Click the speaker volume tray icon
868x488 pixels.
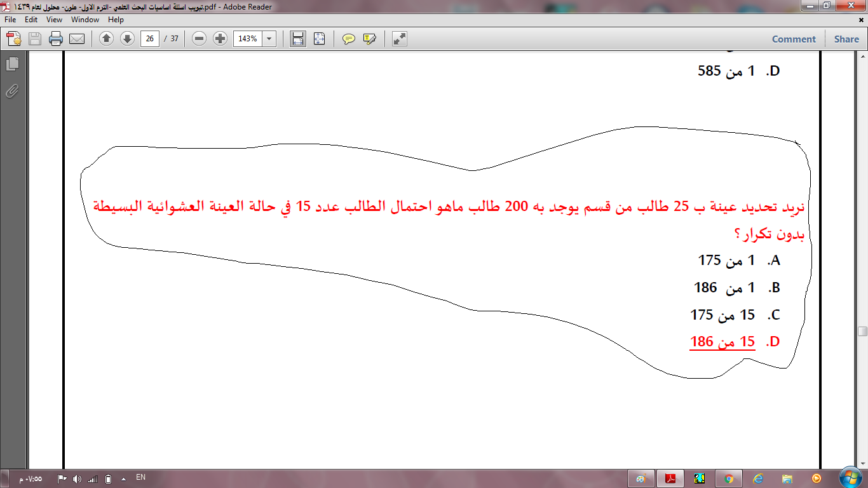(x=77, y=478)
